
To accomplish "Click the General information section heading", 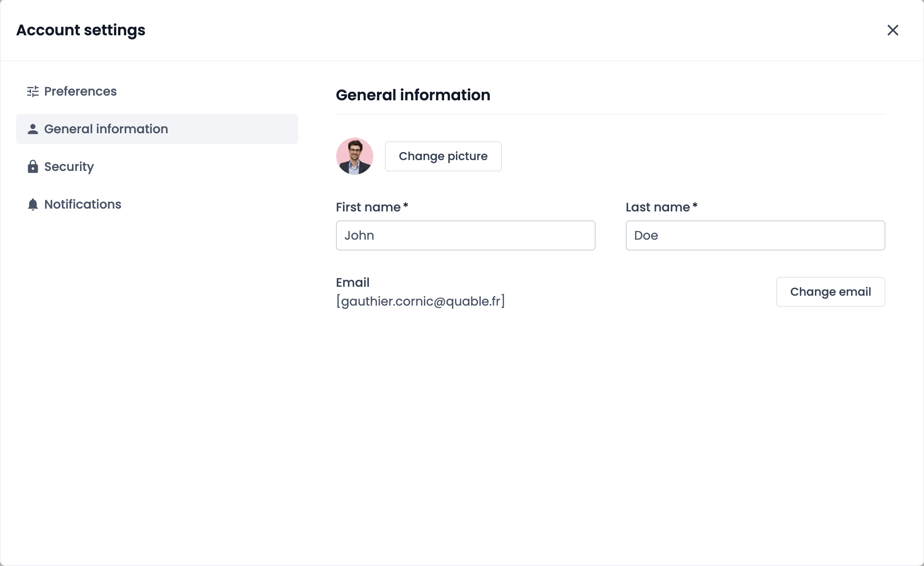I will coord(413,95).
